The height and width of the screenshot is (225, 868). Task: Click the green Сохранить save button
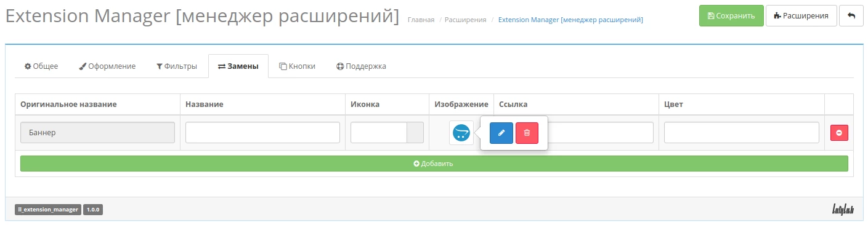pyautogui.click(x=731, y=15)
